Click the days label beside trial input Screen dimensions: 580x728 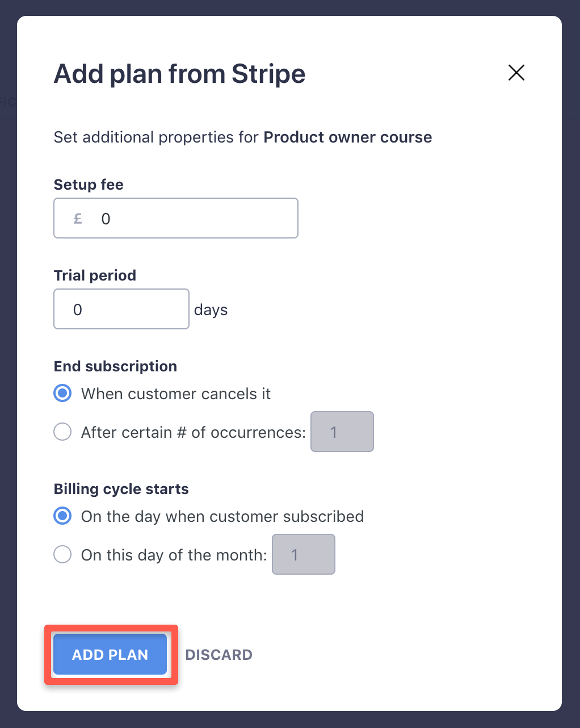point(211,309)
